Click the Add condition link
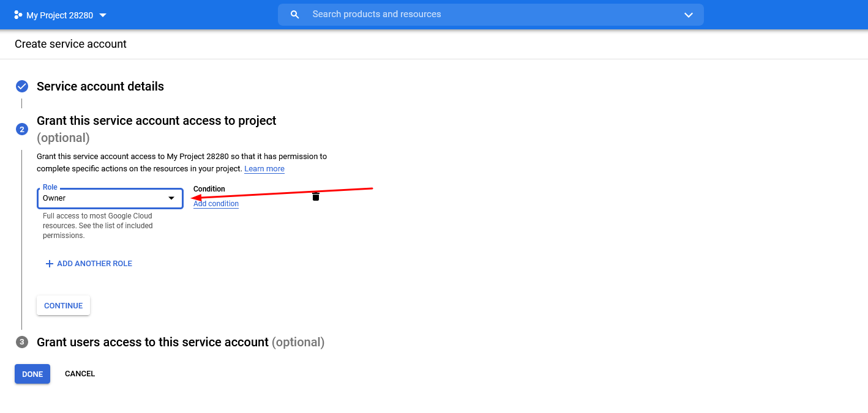The width and height of the screenshot is (868, 413). click(x=215, y=204)
